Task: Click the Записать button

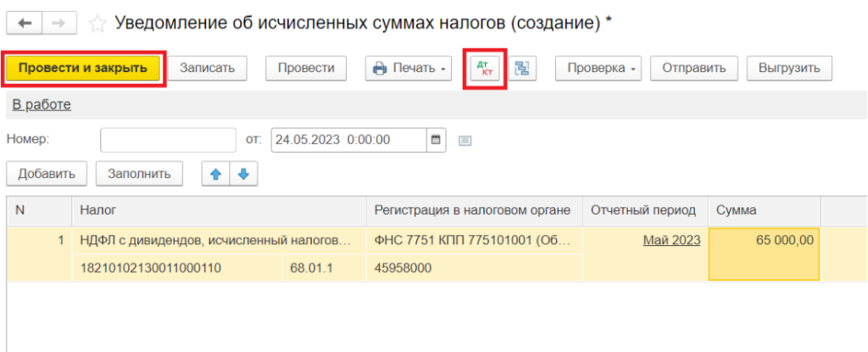Action: coord(207,69)
